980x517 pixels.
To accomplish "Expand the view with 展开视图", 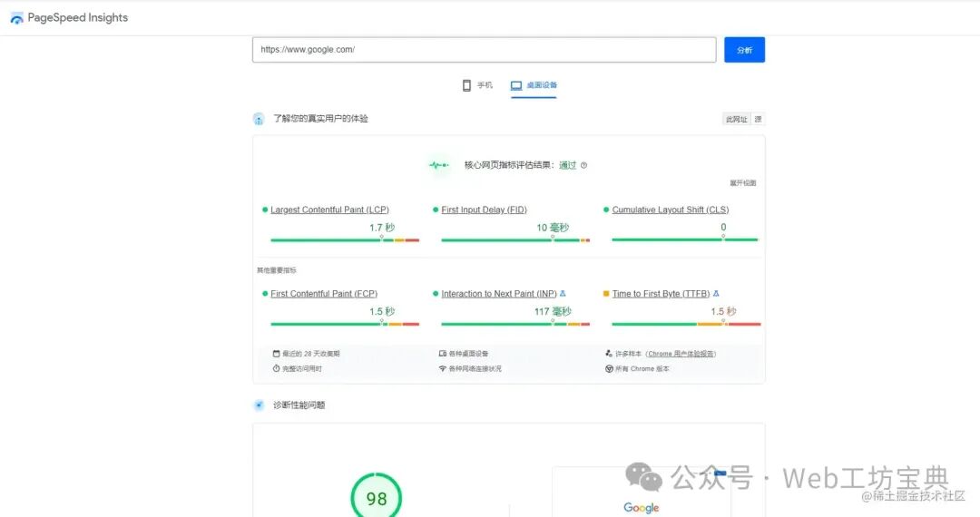I will (x=743, y=183).
